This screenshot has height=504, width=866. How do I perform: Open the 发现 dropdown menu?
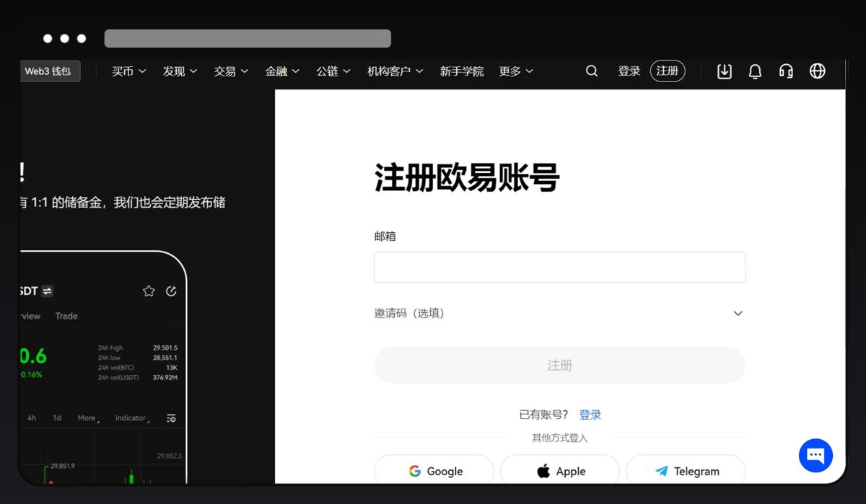pos(180,71)
